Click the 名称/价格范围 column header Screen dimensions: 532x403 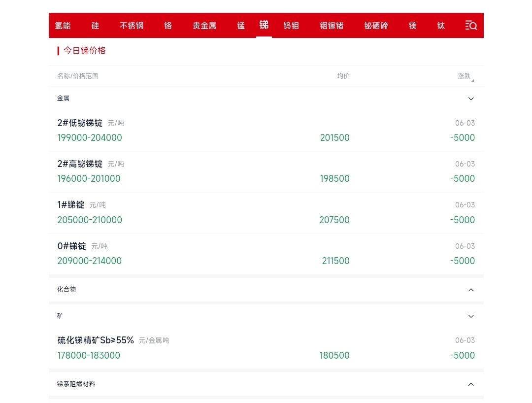click(78, 76)
